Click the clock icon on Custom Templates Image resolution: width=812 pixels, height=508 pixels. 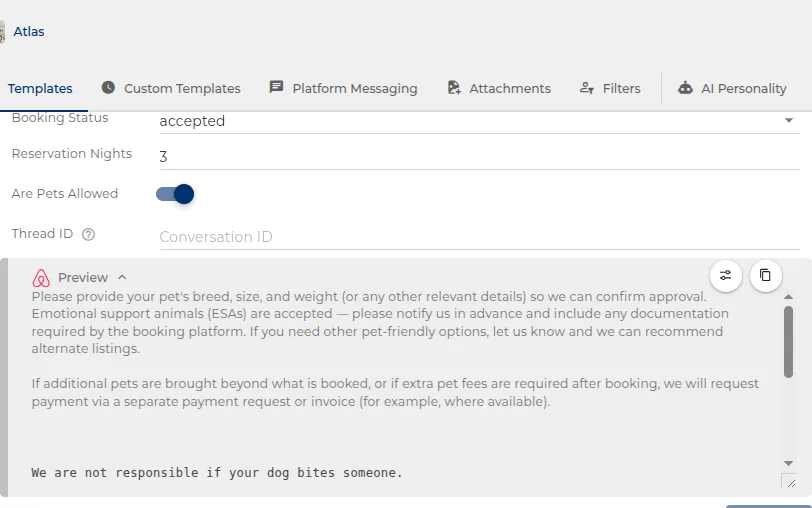(108, 88)
